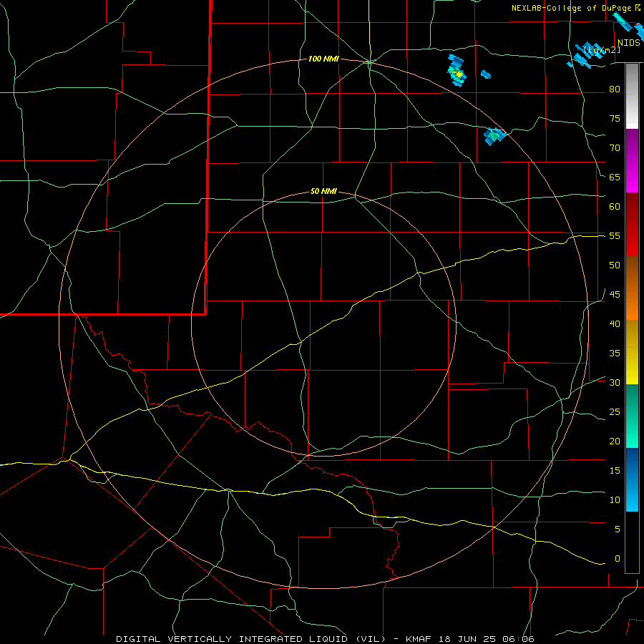Image resolution: width=644 pixels, height=644 pixels.
Task: Click the storm cell with the yellow core
Action: [x=457, y=71]
